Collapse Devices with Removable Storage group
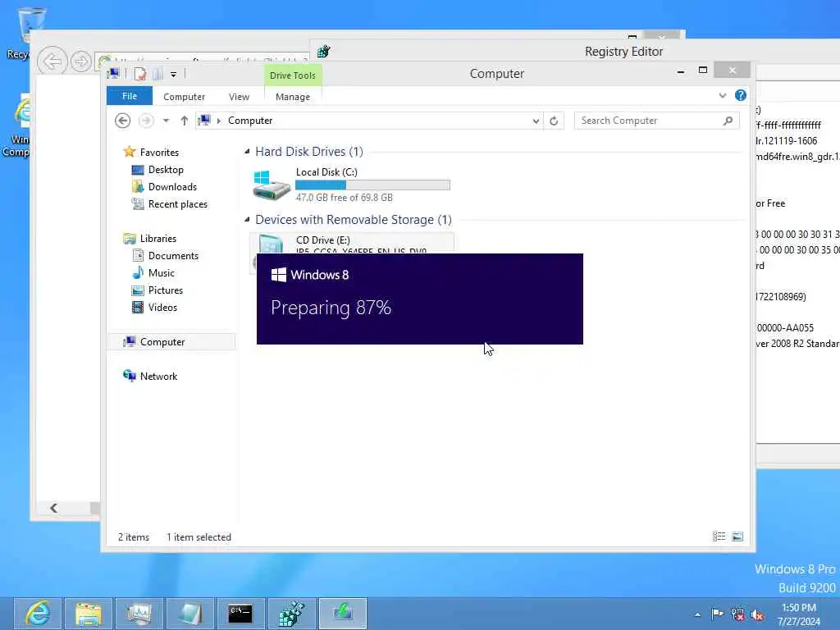 tap(247, 220)
